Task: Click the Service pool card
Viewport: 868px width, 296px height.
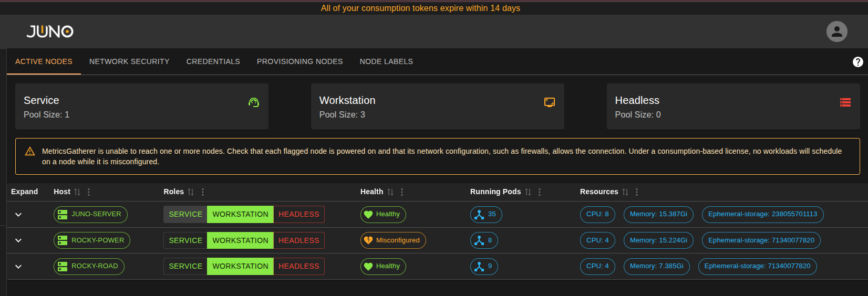Action: (x=142, y=107)
